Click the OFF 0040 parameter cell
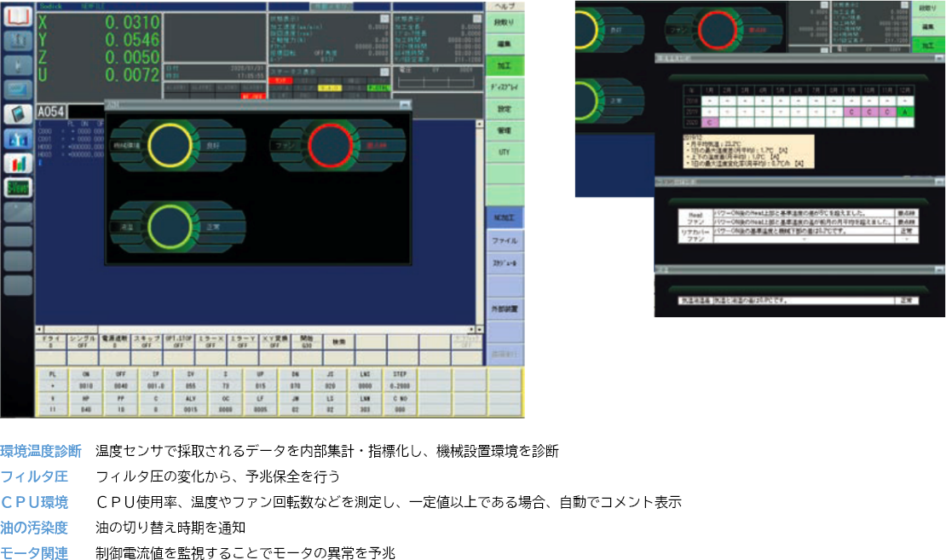The image size is (946, 560). (121, 380)
